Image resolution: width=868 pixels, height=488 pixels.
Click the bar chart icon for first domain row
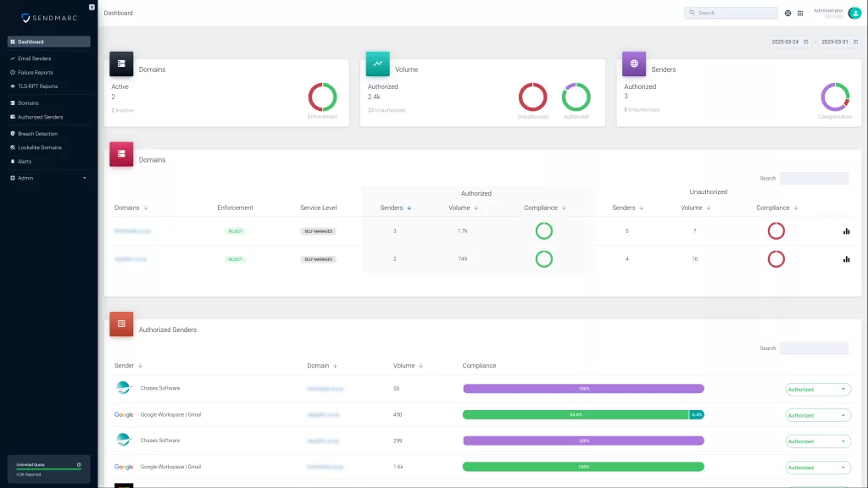pyautogui.click(x=847, y=230)
